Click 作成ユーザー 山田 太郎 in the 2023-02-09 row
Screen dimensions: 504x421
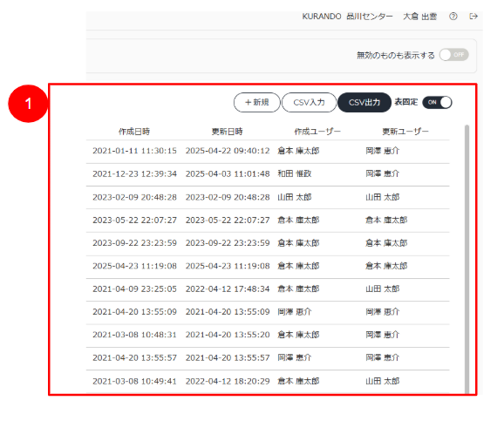point(295,197)
